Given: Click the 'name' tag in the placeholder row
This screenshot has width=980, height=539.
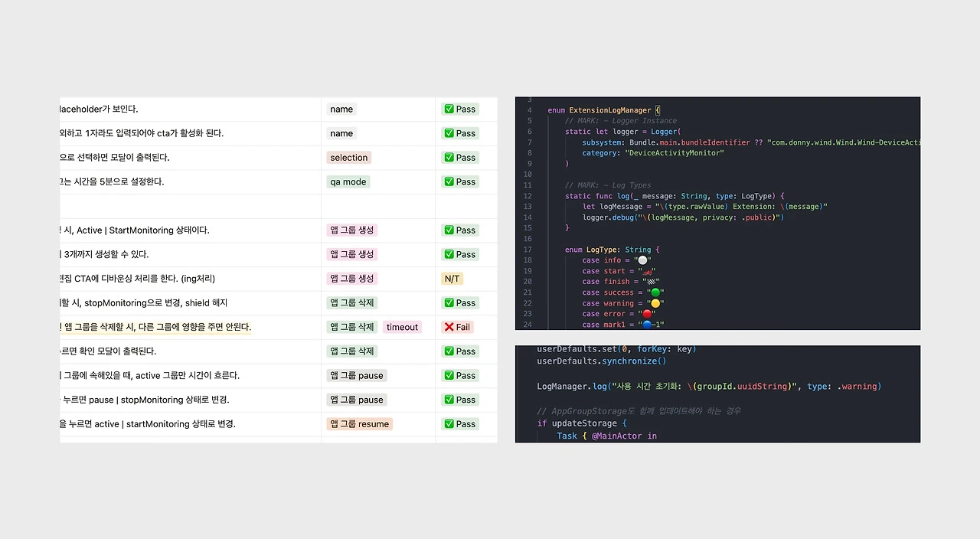Looking at the screenshot, I should tap(341, 109).
